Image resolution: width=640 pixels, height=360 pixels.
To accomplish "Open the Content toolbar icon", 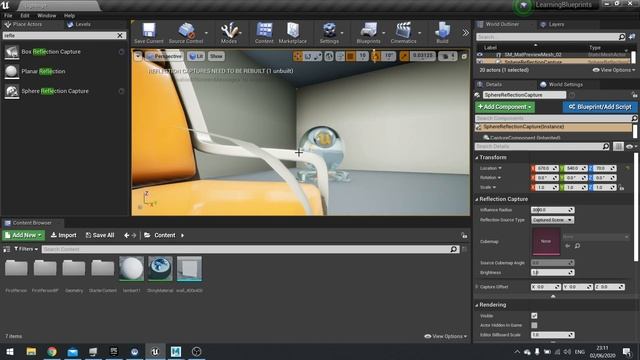I will coord(264,33).
